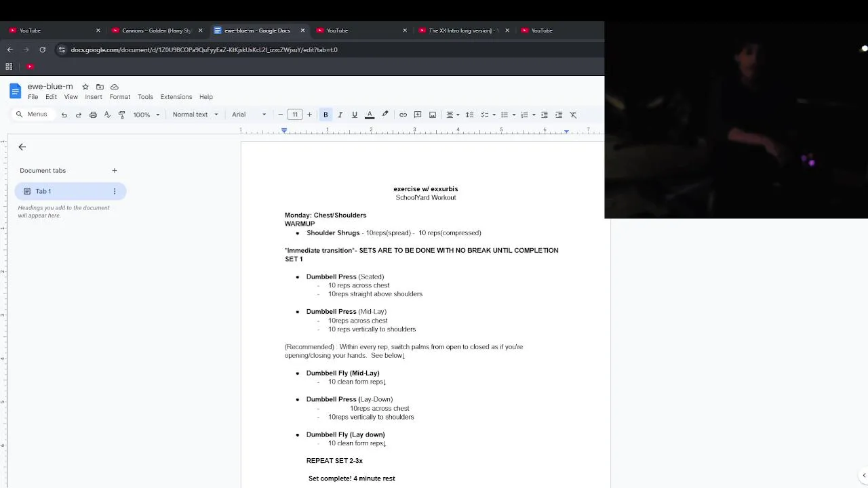Image resolution: width=868 pixels, height=488 pixels.
Task: Click the add comment icon
Action: pyautogui.click(x=418, y=115)
